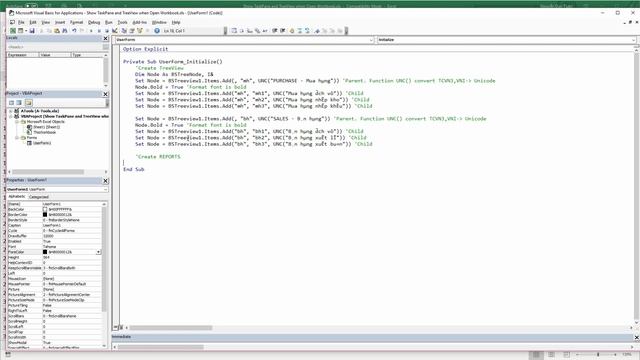Close the Properties - UserForm1 panel
This screenshot has height=360, width=640.
click(x=105, y=180)
